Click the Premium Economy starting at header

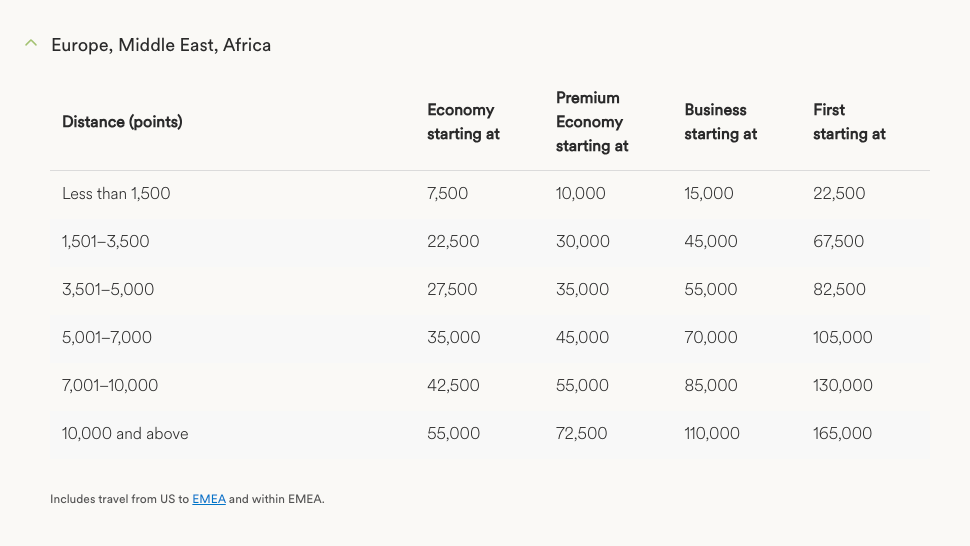[x=592, y=122]
